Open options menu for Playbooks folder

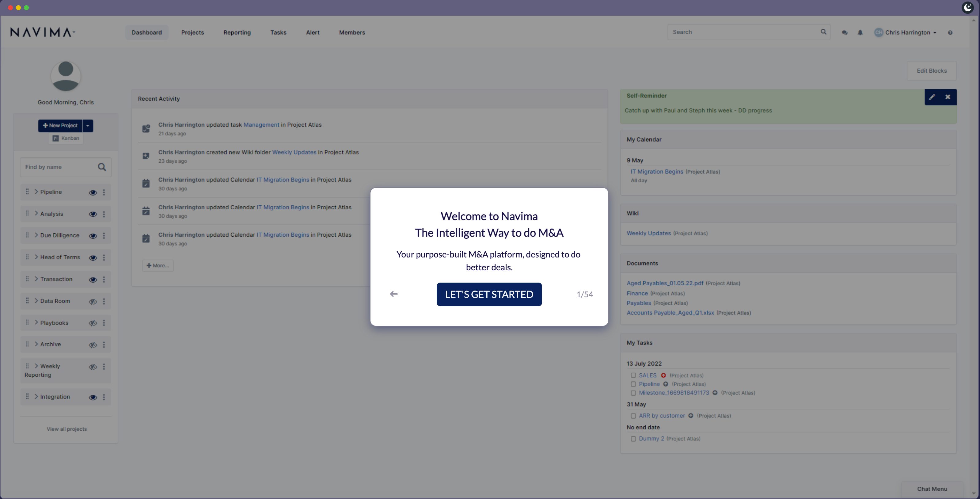click(x=104, y=323)
